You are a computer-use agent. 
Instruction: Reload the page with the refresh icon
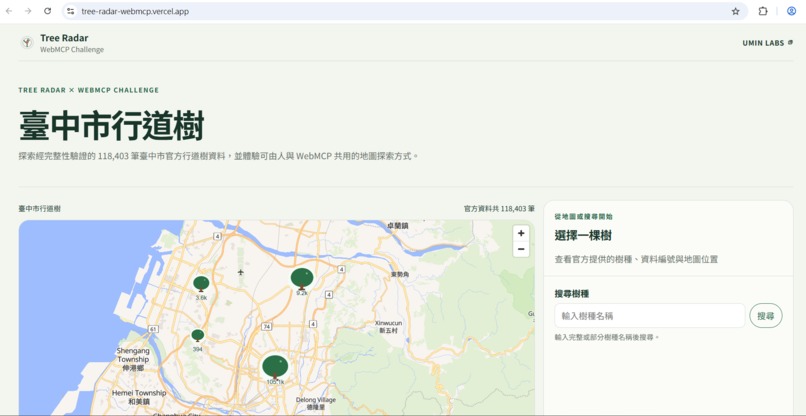coord(47,11)
